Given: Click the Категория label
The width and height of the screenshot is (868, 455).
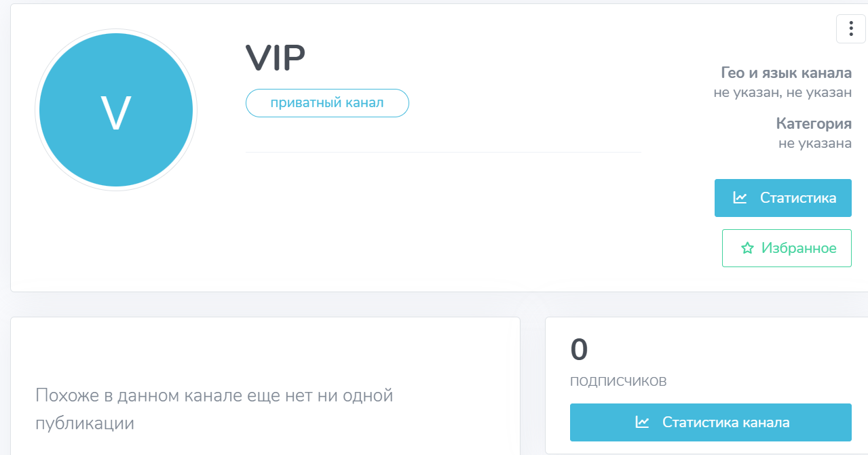Looking at the screenshot, I should [x=814, y=123].
